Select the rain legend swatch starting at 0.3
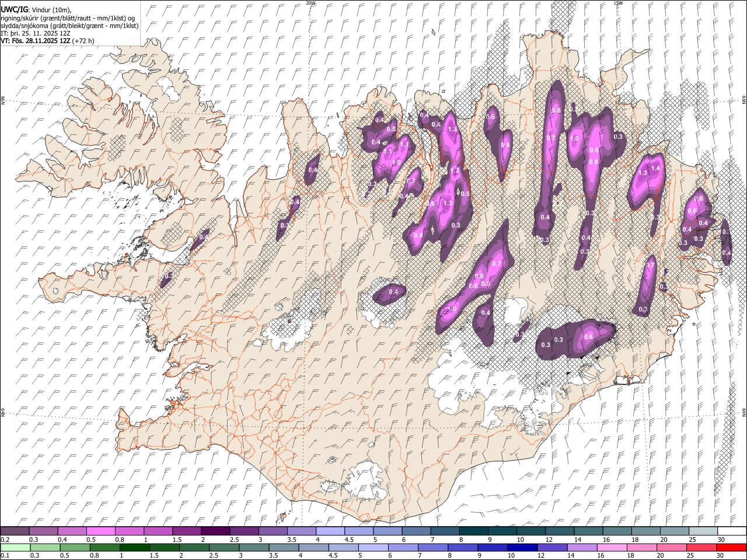 coord(44,547)
